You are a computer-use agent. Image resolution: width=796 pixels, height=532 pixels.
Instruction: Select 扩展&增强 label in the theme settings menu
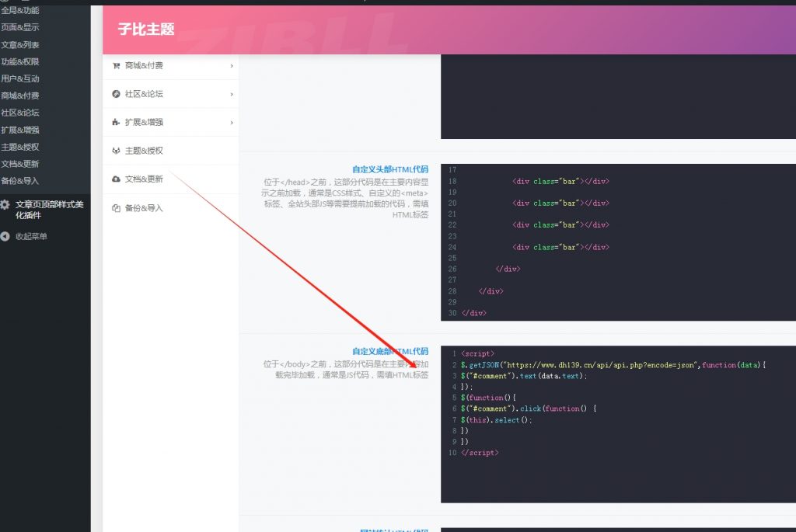click(144, 122)
